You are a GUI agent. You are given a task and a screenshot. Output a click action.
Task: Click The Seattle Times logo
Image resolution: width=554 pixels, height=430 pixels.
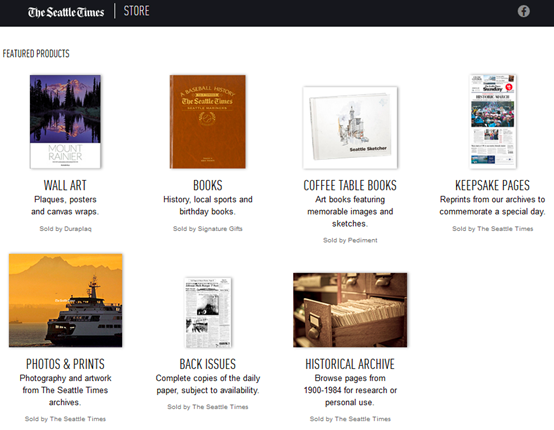[x=66, y=12]
